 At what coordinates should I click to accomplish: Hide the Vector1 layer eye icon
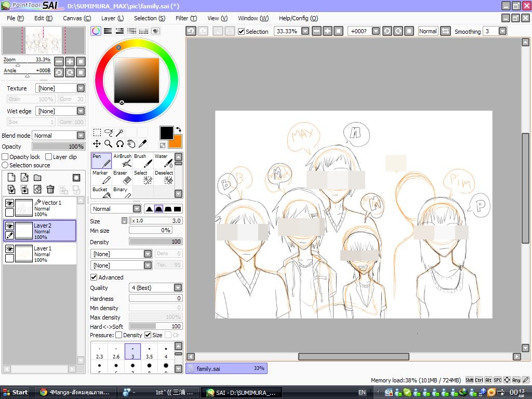[x=9, y=203]
